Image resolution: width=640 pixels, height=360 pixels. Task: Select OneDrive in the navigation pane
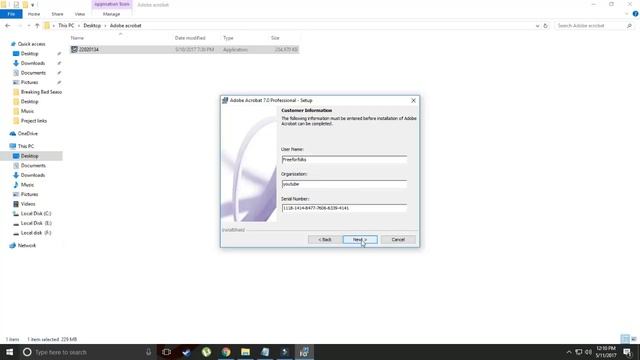(28, 134)
